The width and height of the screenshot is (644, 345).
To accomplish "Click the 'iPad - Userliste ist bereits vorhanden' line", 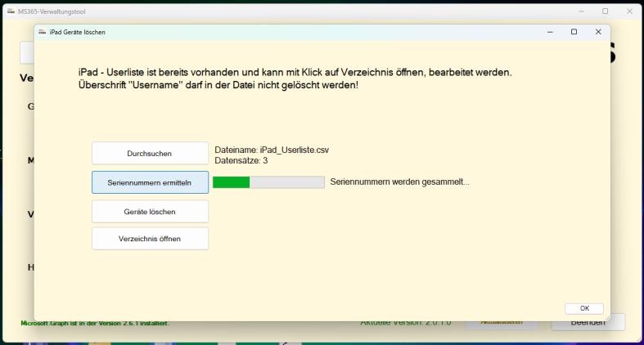I will [x=295, y=73].
